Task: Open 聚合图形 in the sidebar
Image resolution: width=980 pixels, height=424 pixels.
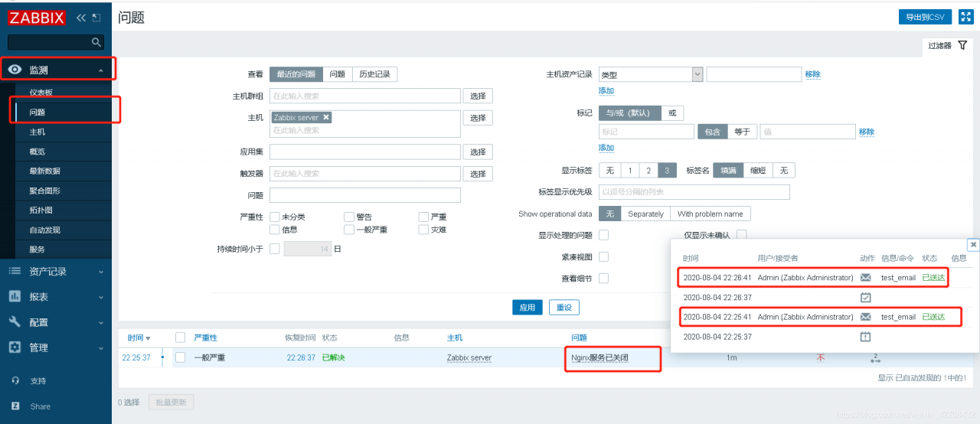Action: (x=44, y=191)
